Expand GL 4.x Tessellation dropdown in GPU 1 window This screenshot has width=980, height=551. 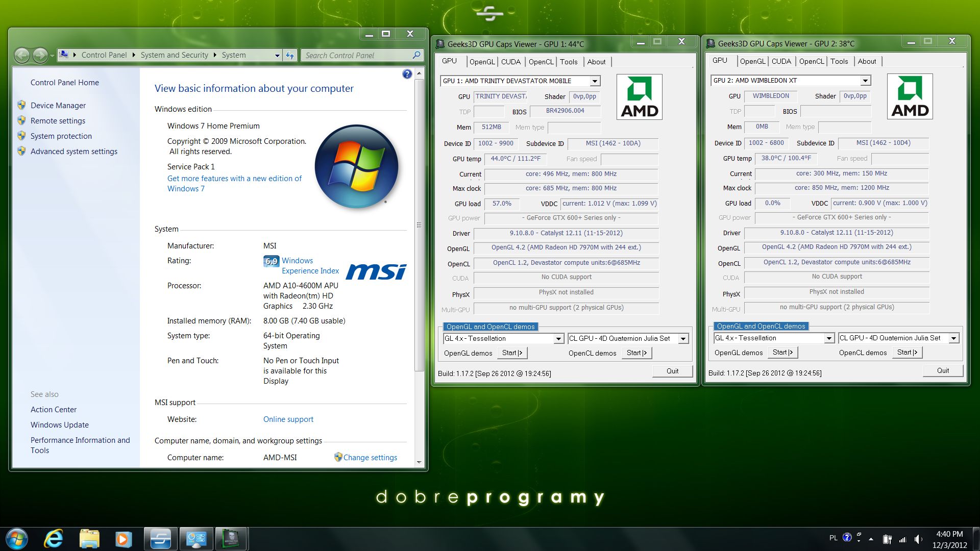pyautogui.click(x=558, y=339)
